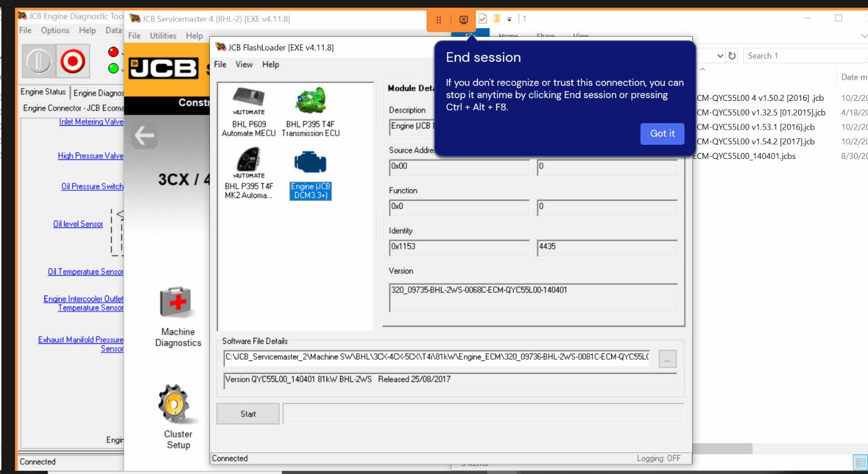Open File menu in FlashLoader
Image resolution: width=868 pixels, height=474 pixels.
(220, 65)
